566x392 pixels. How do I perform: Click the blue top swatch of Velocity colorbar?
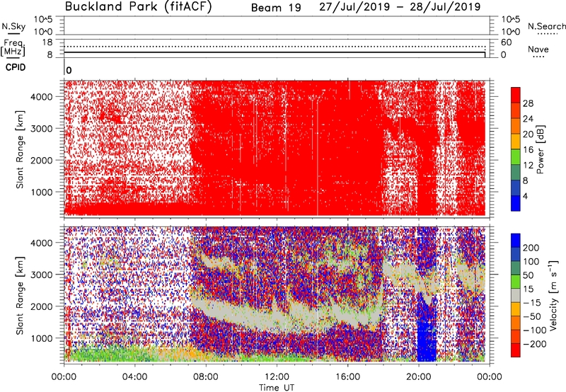[x=516, y=241]
